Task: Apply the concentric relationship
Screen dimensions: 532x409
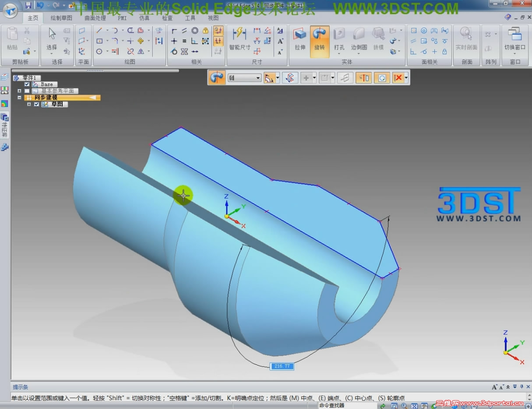Action: pos(194,31)
